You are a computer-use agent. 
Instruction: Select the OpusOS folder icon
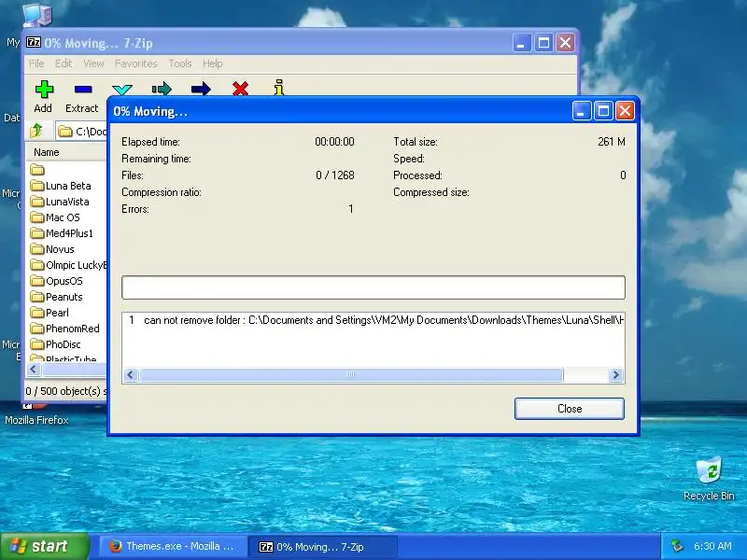37,281
